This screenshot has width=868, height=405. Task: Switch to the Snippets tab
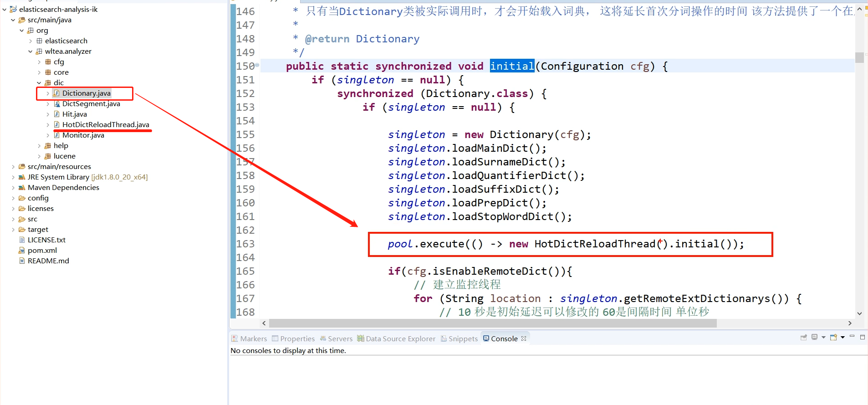[459, 338]
